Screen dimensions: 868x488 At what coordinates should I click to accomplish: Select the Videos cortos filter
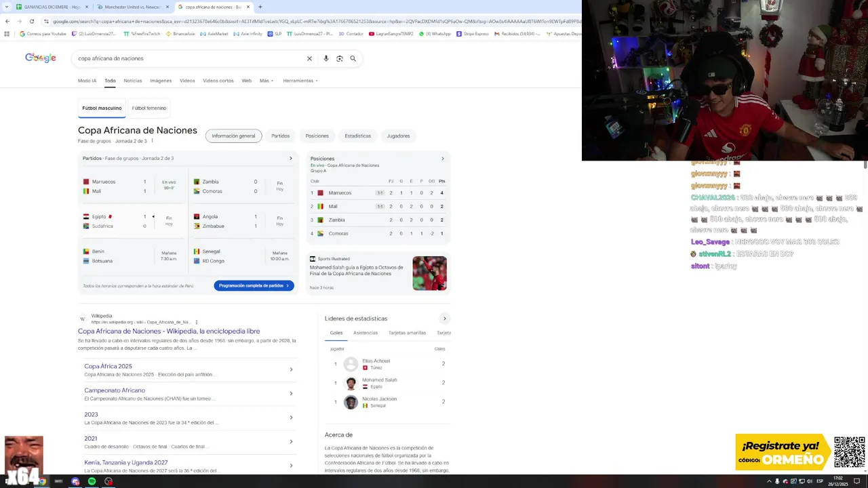pos(218,81)
